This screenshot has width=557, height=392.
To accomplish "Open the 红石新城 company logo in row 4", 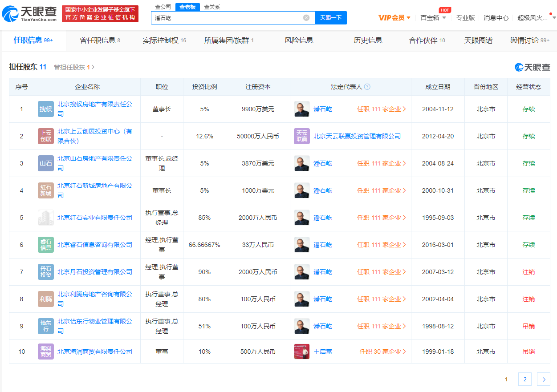I will [x=46, y=190].
